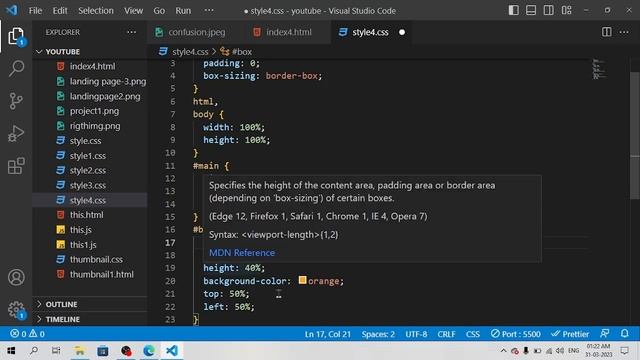Open rigthimg.png file

tap(95, 126)
